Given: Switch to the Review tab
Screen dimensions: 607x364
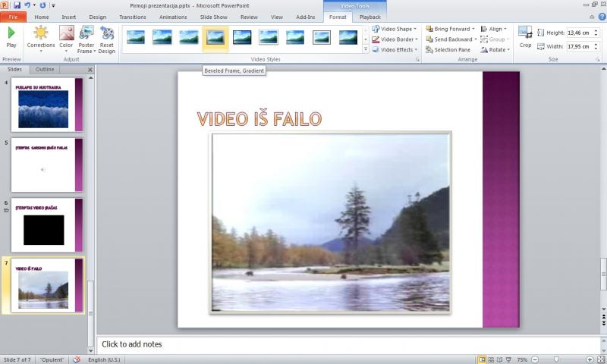Looking at the screenshot, I should (249, 17).
